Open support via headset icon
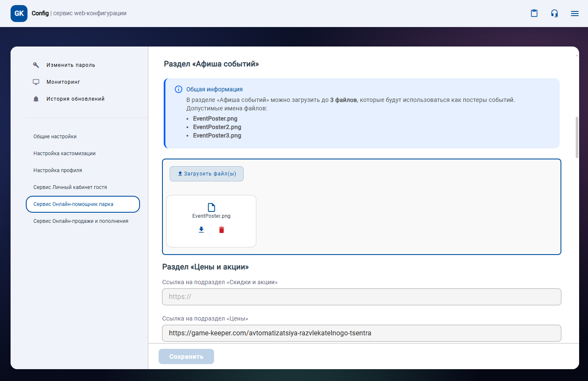The height and width of the screenshot is (381, 588). [555, 14]
